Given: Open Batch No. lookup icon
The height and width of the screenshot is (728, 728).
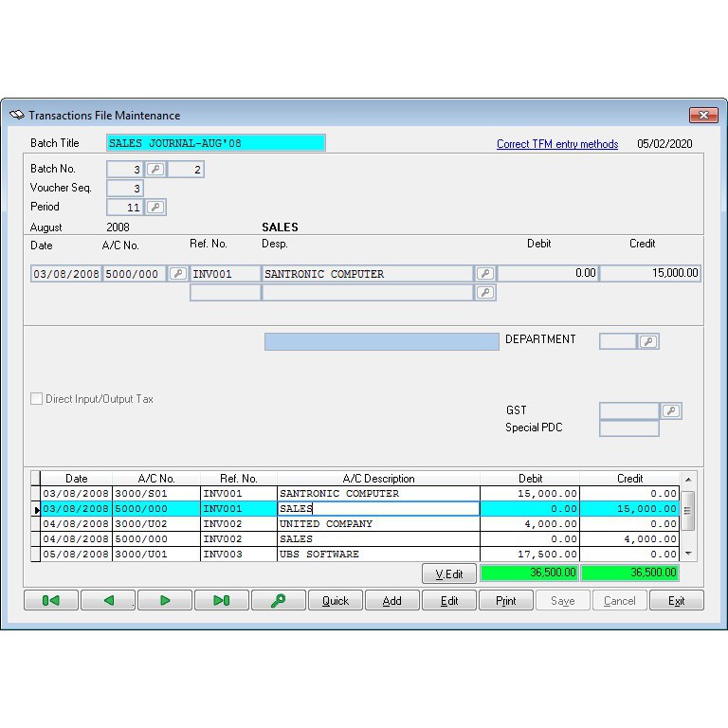Looking at the screenshot, I should pyautogui.click(x=155, y=170).
